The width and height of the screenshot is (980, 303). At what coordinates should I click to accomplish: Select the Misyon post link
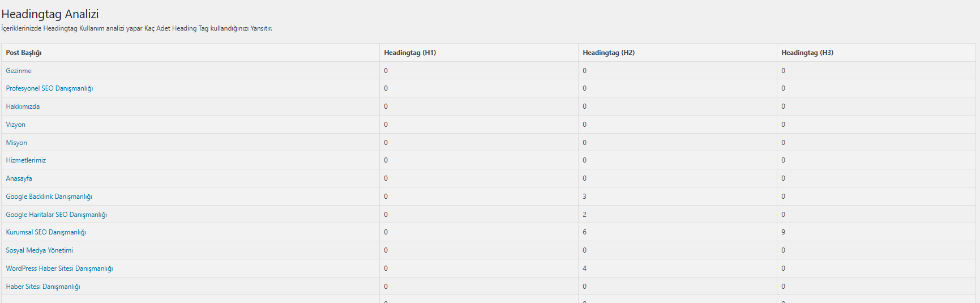click(16, 143)
